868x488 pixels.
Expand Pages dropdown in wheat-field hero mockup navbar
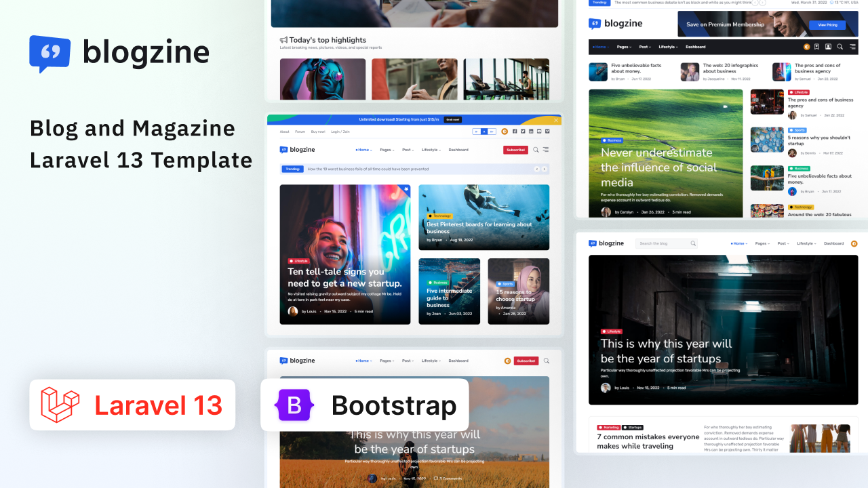coord(387,361)
